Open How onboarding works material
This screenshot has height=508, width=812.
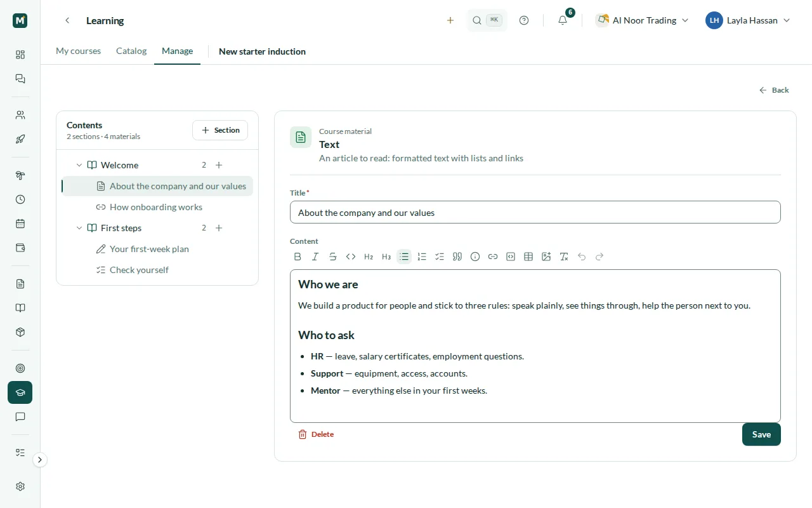(x=157, y=207)
